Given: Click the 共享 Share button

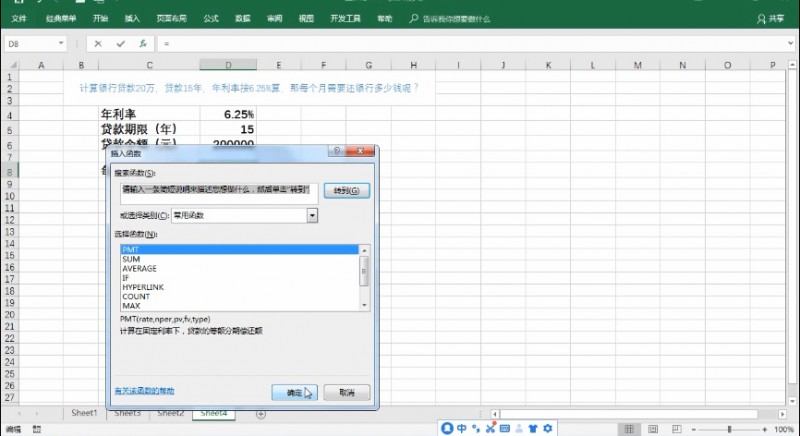Looking at the screenshot, I should (x=770, y=19).
